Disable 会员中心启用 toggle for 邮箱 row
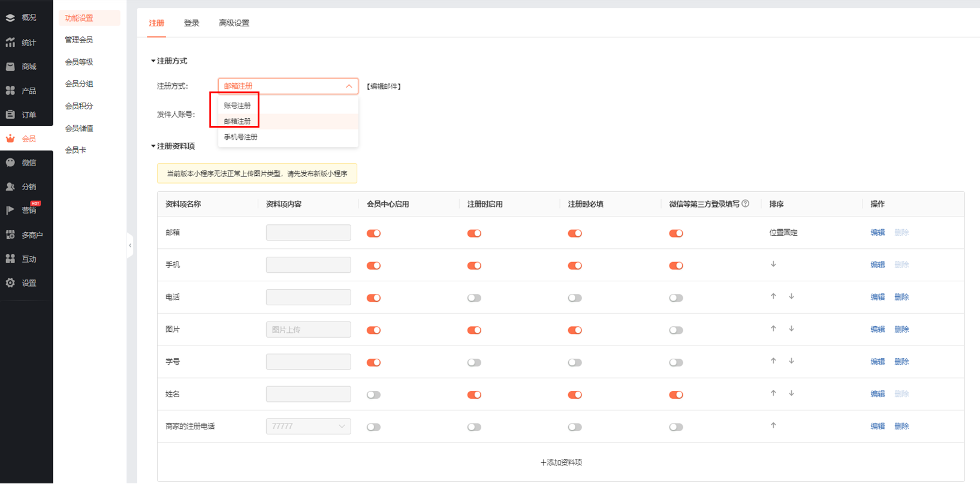980x484 pixels. click(373, 233)
